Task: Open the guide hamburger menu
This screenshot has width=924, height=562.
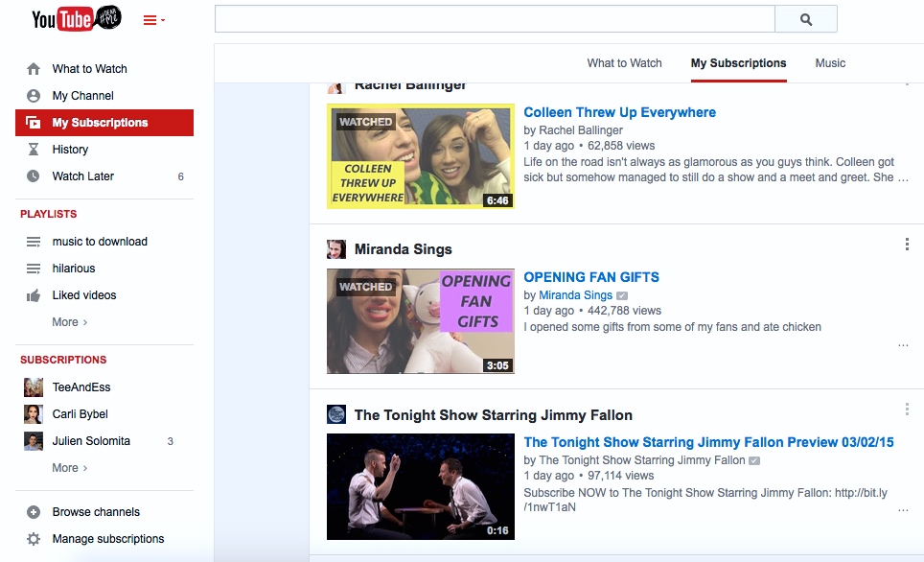Action: (x=153, y=21)
